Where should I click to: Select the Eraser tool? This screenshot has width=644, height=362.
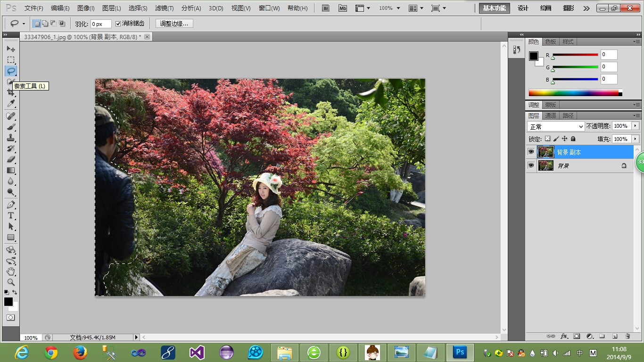point(11,159)
